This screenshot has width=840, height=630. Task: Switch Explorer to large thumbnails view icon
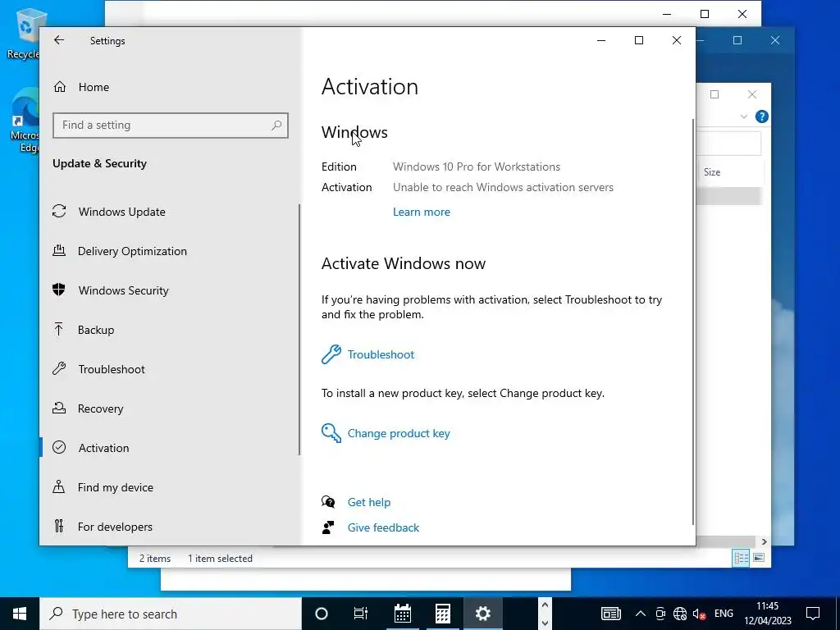[759, 558]
